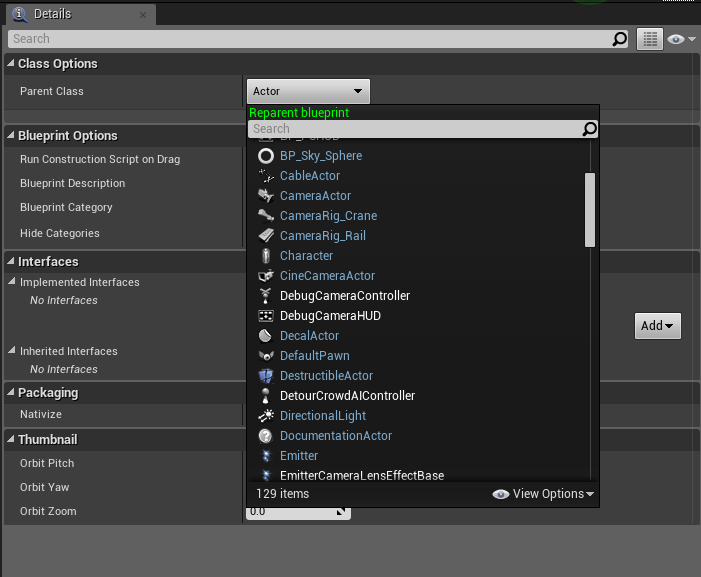Image resolution: width=701 pixels, height=577 pixels.
Task: Click the Emitter particle icon
Action: [x=266, y=456]
